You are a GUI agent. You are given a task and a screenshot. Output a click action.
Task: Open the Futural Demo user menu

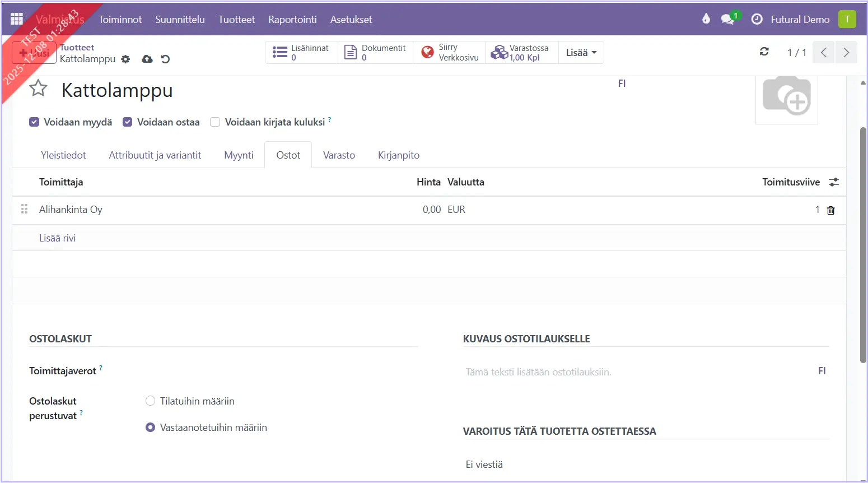tap(800, 19)
